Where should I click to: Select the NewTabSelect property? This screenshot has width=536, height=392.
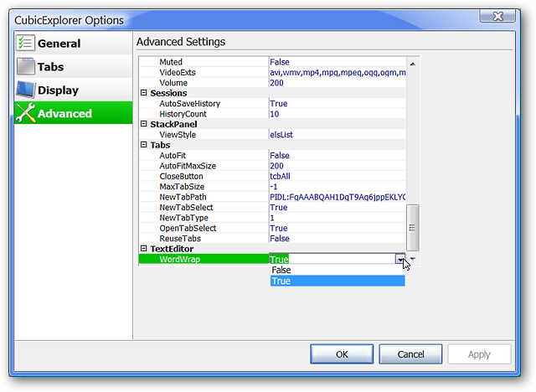click(186, 207)
